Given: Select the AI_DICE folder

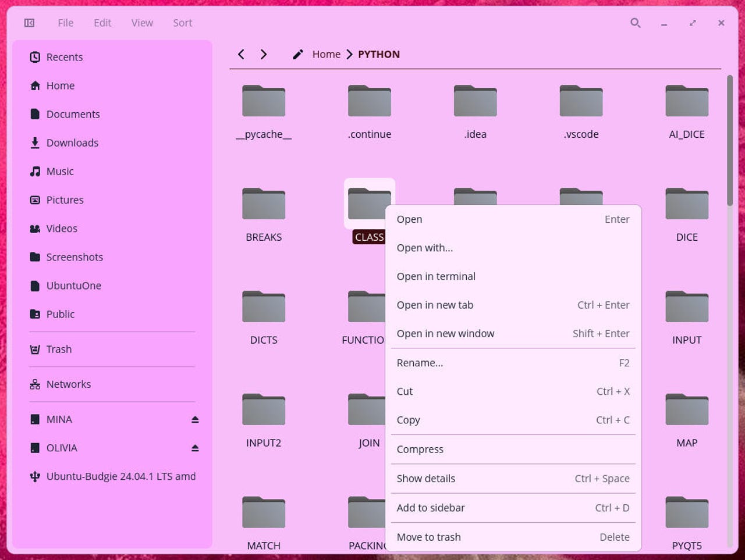Looking at the screenshot, I should (687, 111).
